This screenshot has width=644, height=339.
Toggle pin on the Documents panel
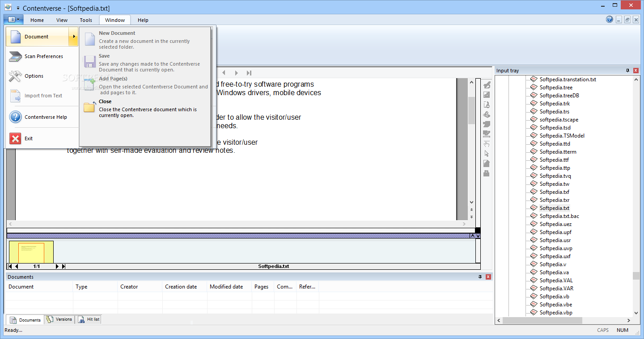tap(480, 277)
